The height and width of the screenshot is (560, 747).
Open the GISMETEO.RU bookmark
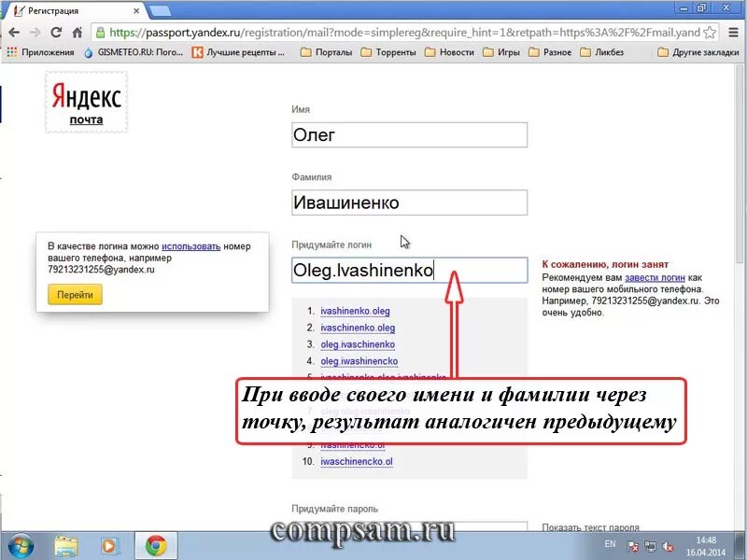pos(134,52)
